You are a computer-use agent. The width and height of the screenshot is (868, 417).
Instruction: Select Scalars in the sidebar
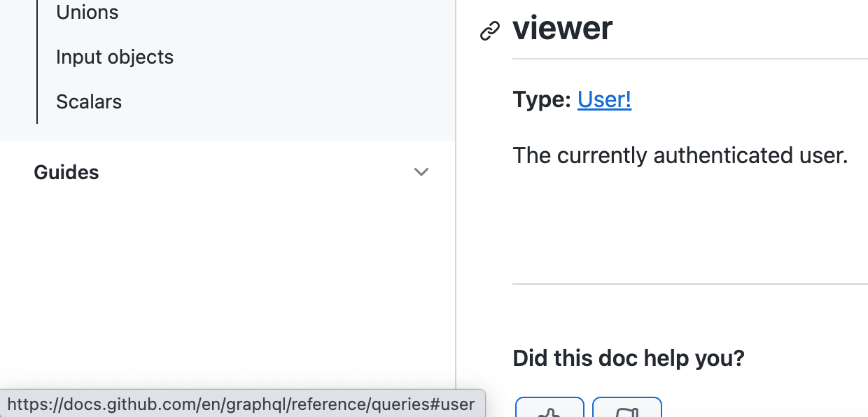[89, 101]
